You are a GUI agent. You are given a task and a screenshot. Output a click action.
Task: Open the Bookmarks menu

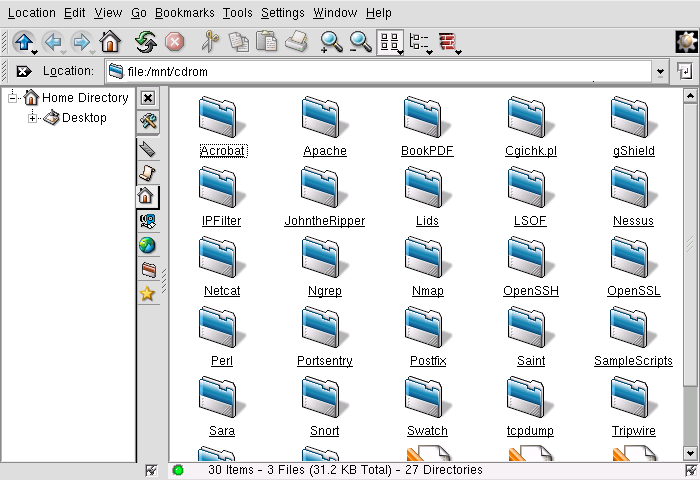coord(185,13)
